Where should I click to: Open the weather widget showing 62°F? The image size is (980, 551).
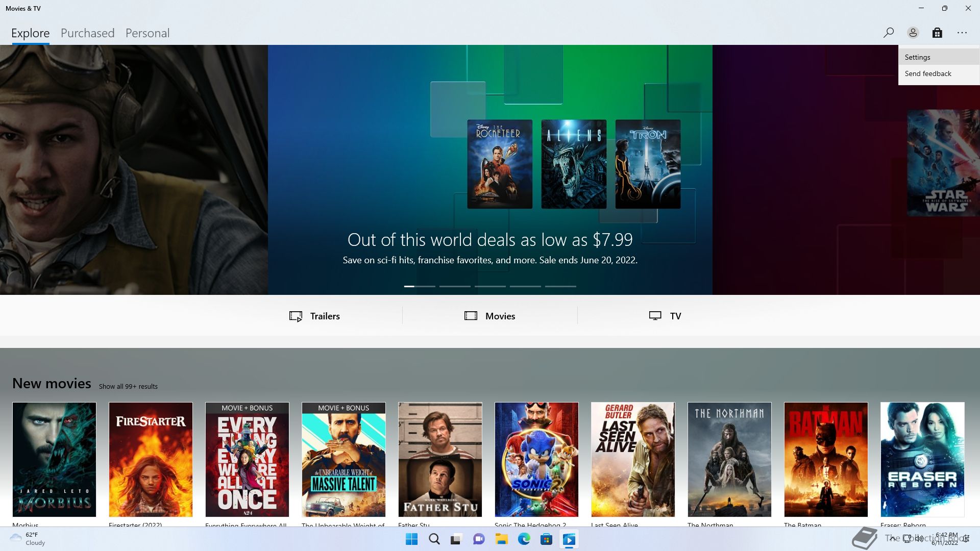[28, 539]
